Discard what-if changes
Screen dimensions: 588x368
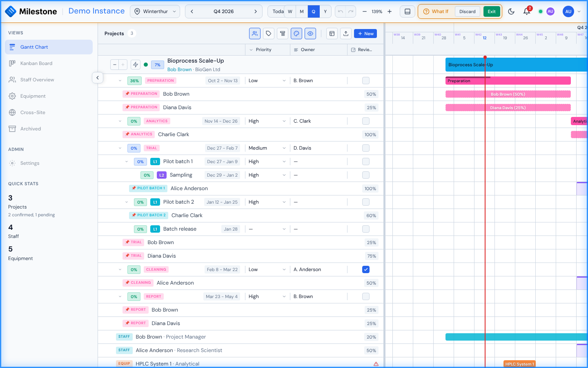(x=468, y=11)
